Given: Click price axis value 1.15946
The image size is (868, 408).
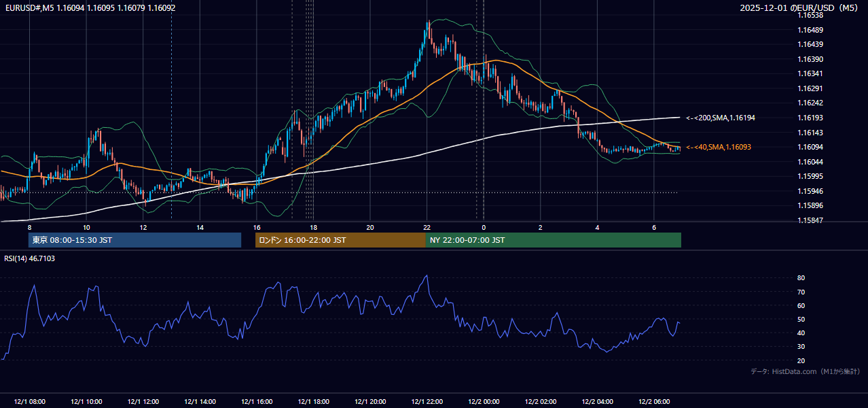Looking at the screenshot, I should [x=810, y=191].
